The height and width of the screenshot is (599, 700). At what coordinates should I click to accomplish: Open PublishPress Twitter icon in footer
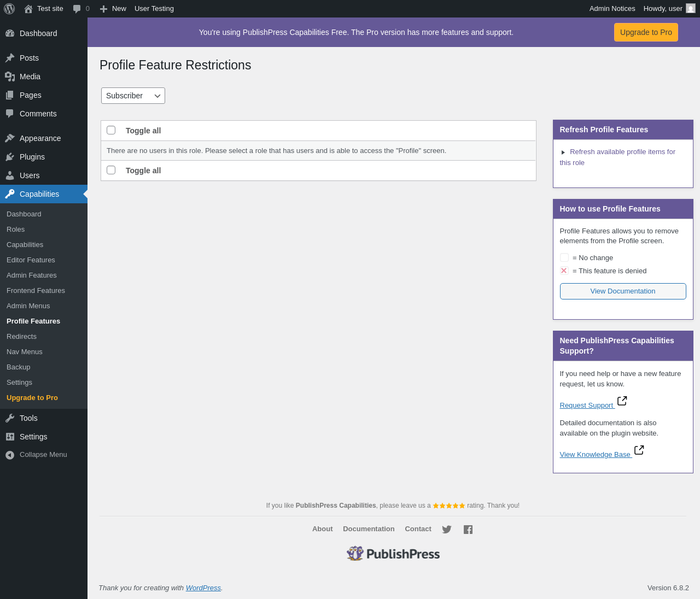pyautogui.click(x=447, y=530)
